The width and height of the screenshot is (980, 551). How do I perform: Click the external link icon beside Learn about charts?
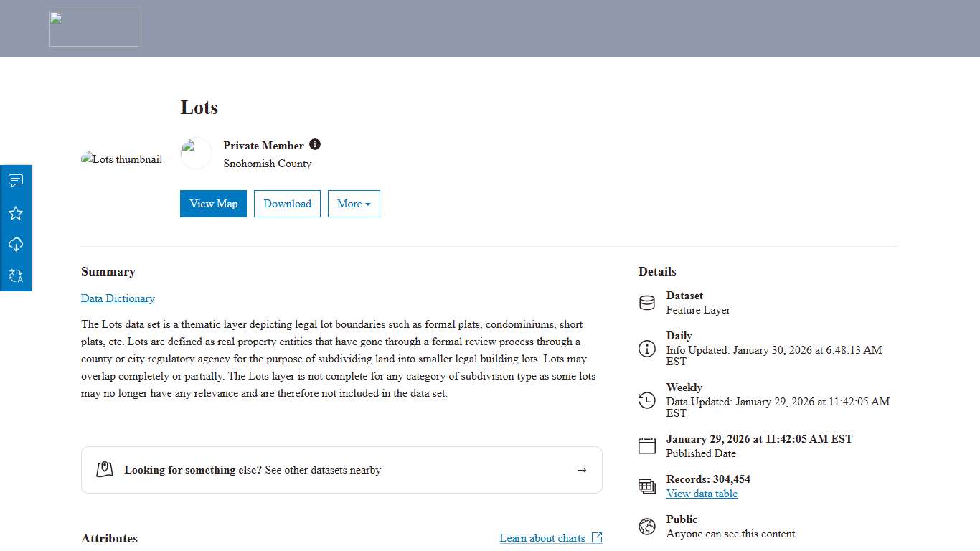(x=597, y=537)
